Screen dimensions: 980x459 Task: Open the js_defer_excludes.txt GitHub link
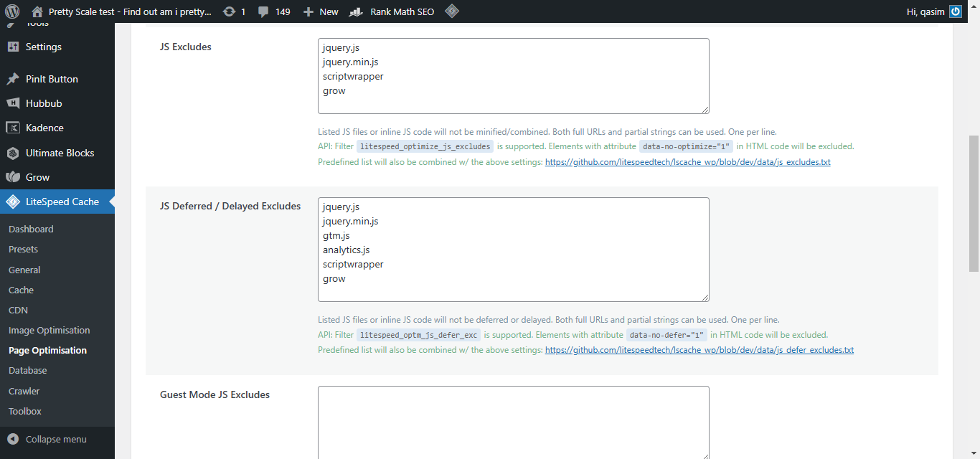(x=699, y=350)
